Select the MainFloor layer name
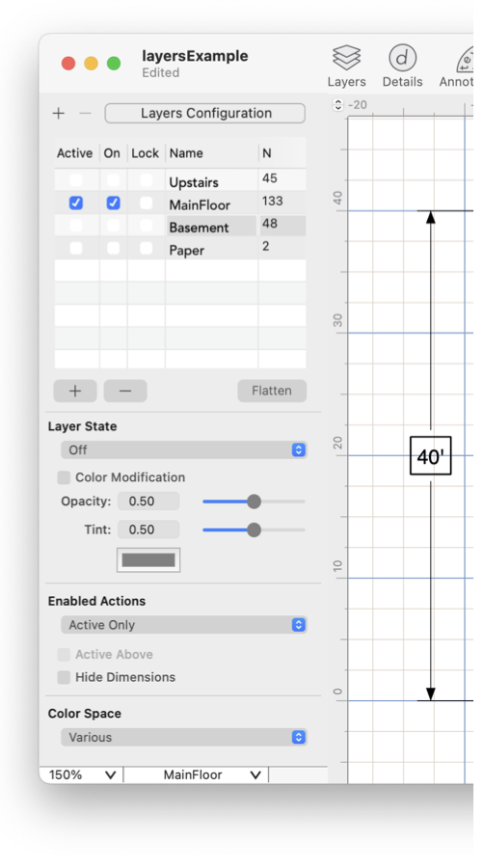This screenshot has height=868, width=482. (x=200, y=205)
